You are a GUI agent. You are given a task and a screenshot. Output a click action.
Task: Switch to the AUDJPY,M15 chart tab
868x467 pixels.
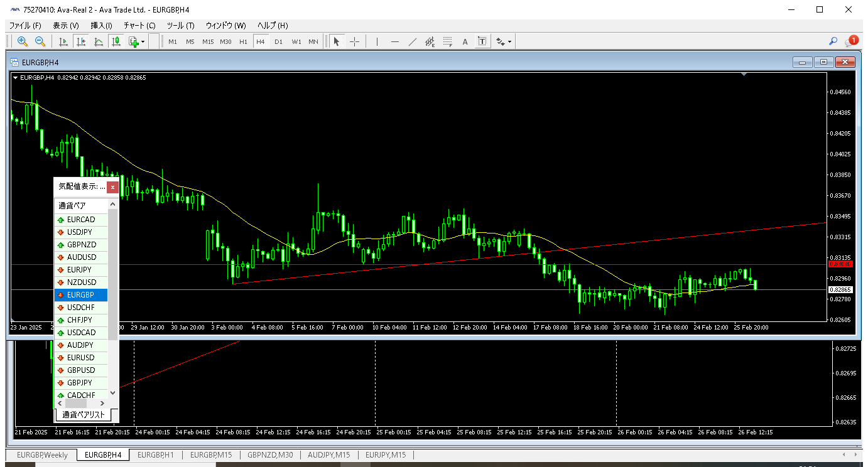click(328, 455)
